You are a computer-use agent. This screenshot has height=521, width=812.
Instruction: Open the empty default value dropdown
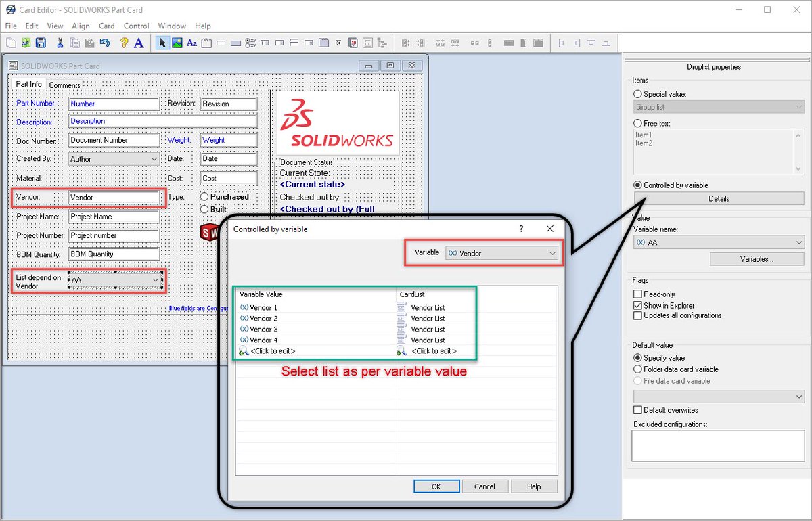click(719, 397)
